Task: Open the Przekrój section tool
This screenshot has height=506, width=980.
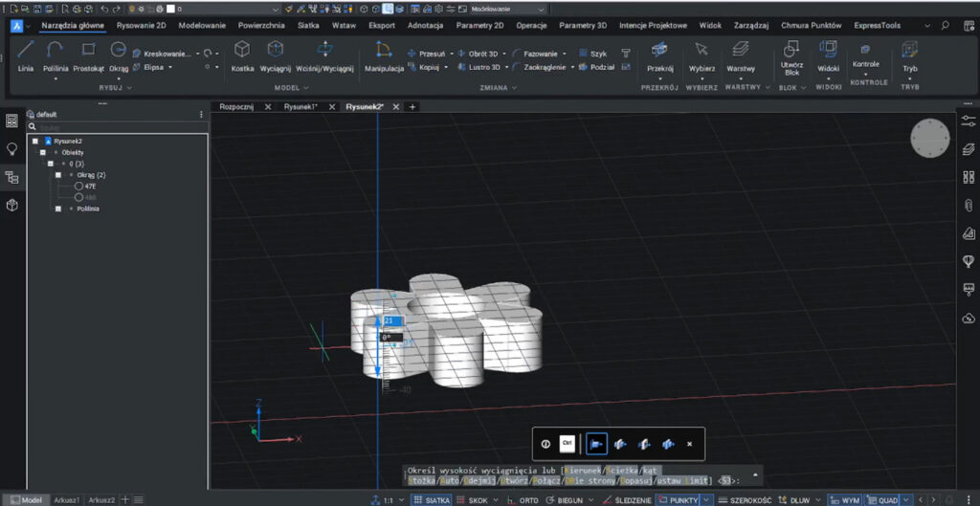Action: 659,56
